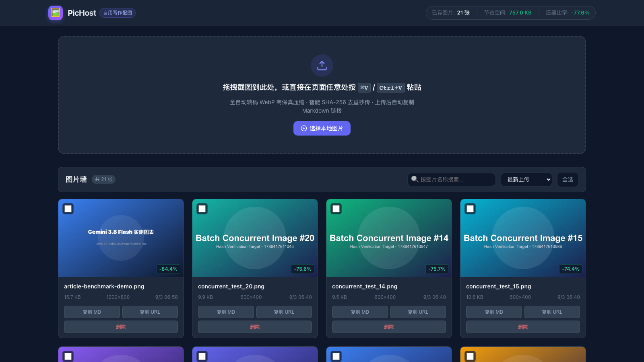Image resolution: width=644 pixels, height=362 pixels.
Task: Click the -75.6% compression badge
Action: click(x=303, y=269)
